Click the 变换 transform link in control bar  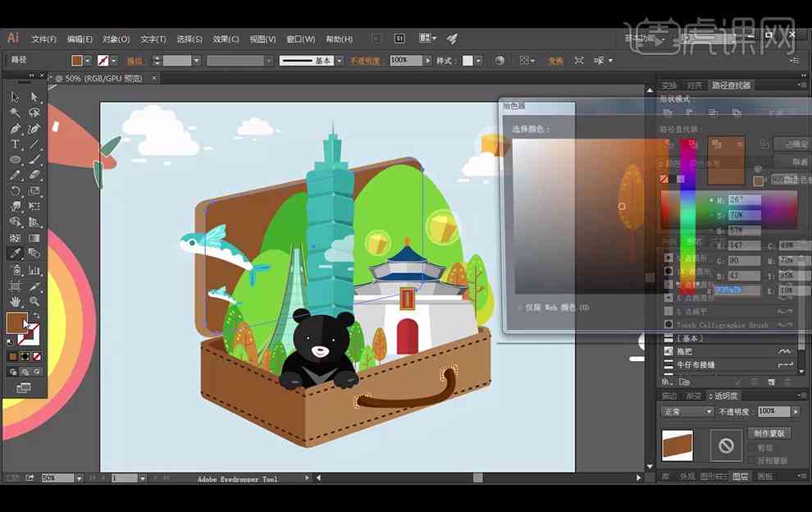coord(555,62)
